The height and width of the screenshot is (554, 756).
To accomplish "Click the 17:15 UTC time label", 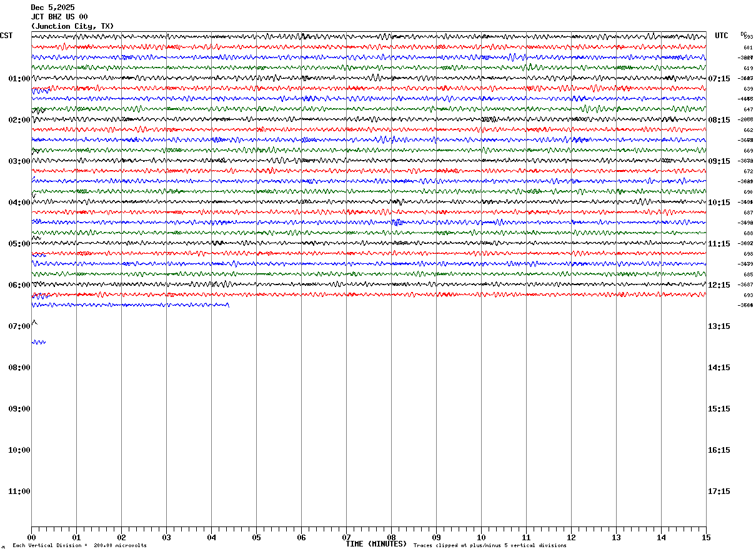I will 719,491.
